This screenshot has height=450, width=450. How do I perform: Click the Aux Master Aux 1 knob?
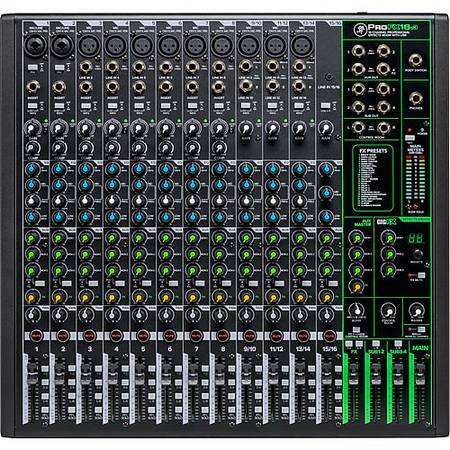click(x=356, y=238)
